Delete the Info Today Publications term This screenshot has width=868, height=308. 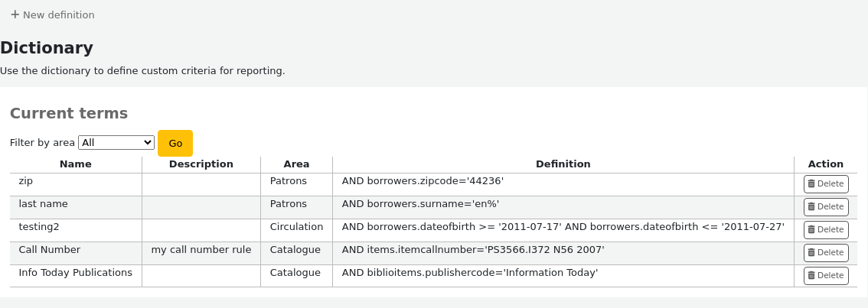tap(826, 276)
